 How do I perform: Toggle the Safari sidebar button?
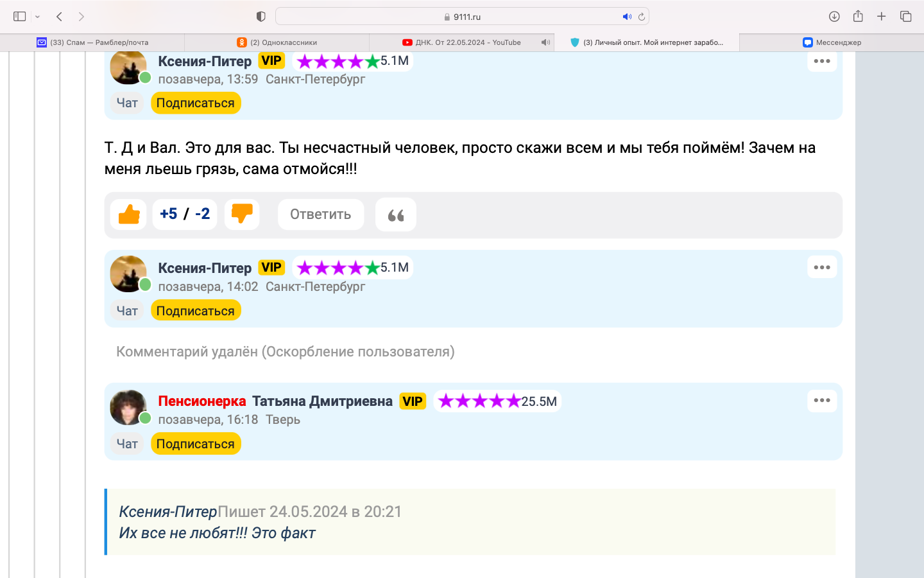coord(20,17)
